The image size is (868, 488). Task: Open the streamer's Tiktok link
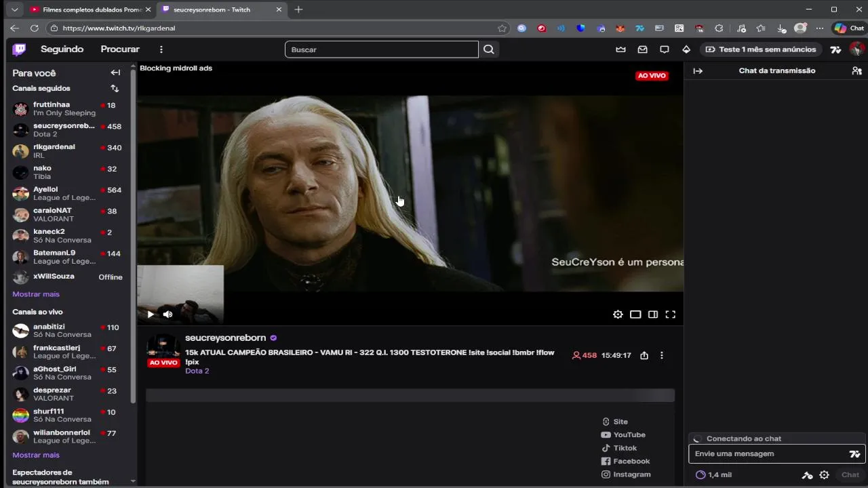tap(619, 448)
